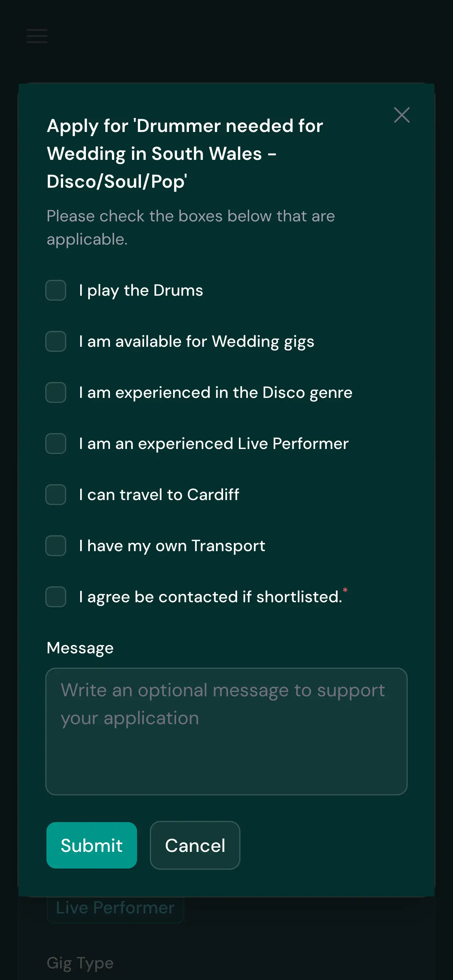Click the label text 'I have my own Transport'
The height and width of the screenshot is (980, 453).
(x=172, y=546)
